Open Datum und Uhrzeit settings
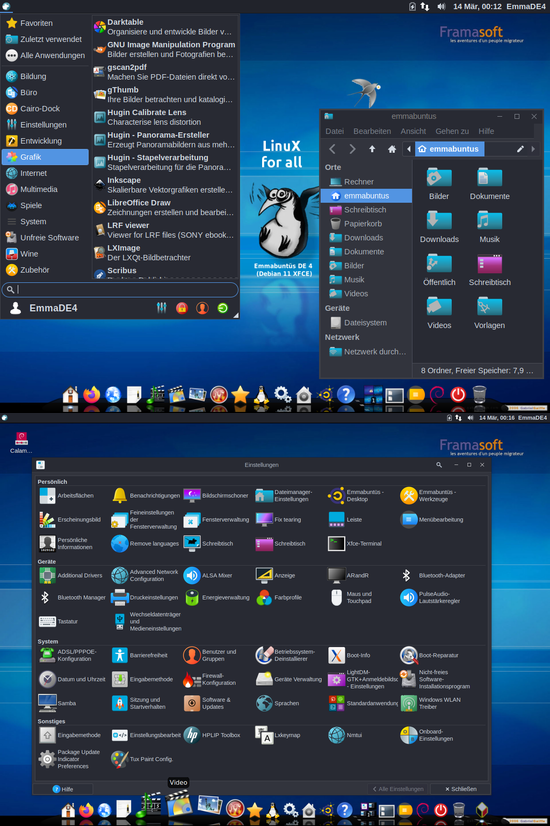The image size is (550, 826). coord(72,679)
